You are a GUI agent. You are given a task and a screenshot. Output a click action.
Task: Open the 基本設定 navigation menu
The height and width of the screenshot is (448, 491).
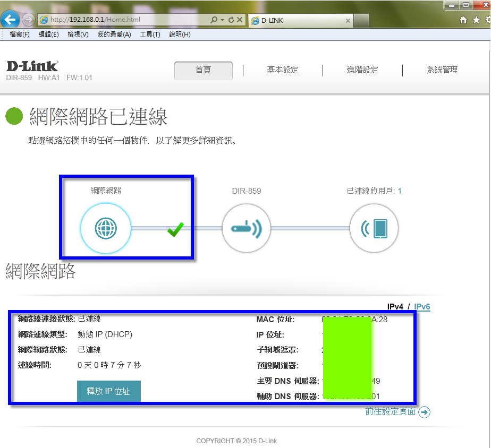(282, 70)
